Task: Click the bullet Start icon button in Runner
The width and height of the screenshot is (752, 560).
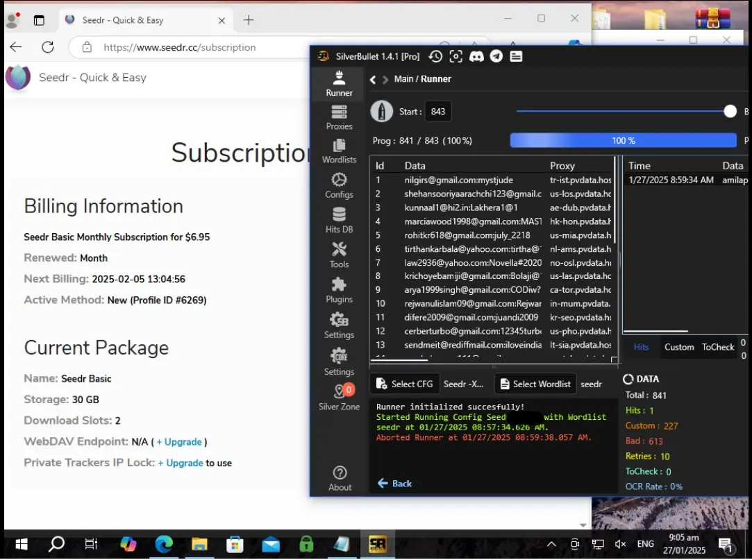Action: point(382,112)
